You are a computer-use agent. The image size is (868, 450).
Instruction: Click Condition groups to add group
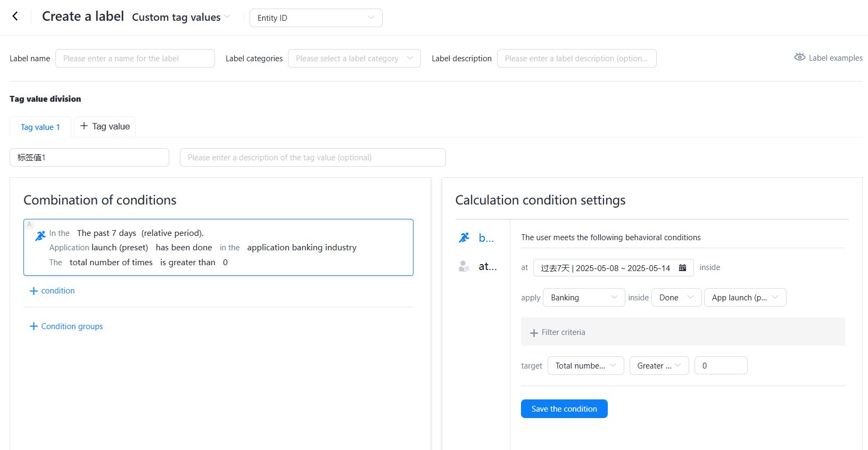66,326
